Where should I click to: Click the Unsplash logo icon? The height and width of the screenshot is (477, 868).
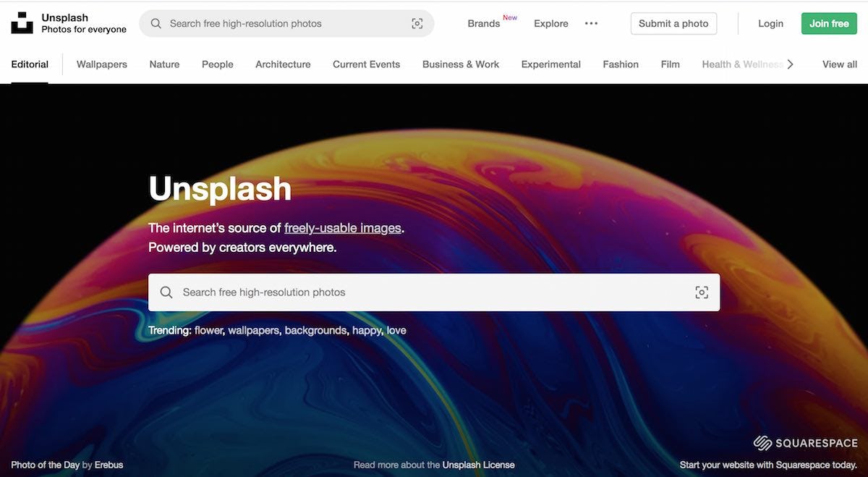click(x=22, y=23)
